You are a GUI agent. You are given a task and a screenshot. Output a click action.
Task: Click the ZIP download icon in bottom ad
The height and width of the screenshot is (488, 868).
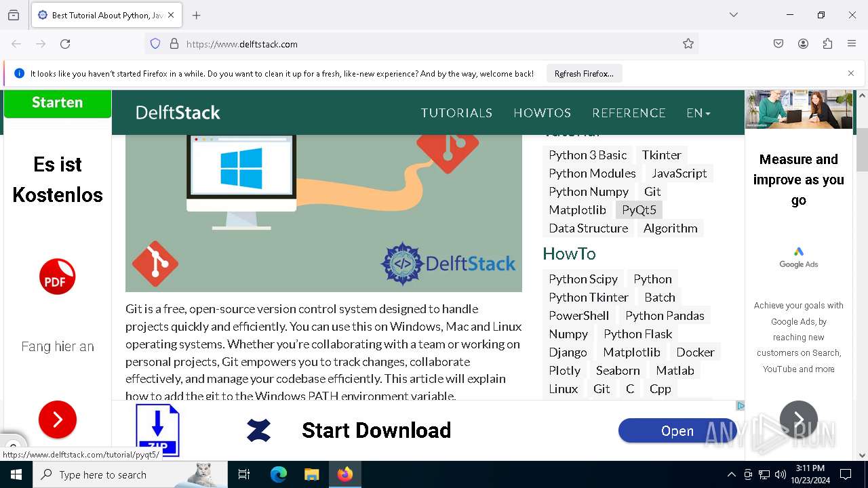click(x=157, y=429)
